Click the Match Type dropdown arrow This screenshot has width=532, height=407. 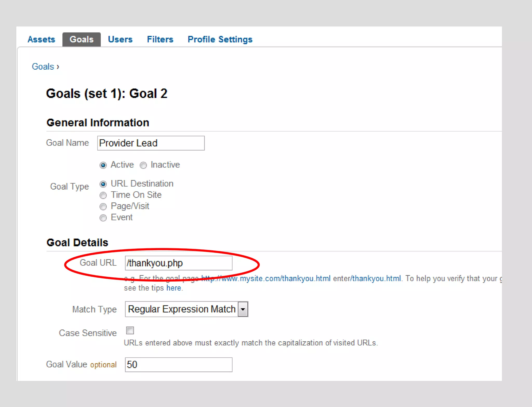click(243, 309)
